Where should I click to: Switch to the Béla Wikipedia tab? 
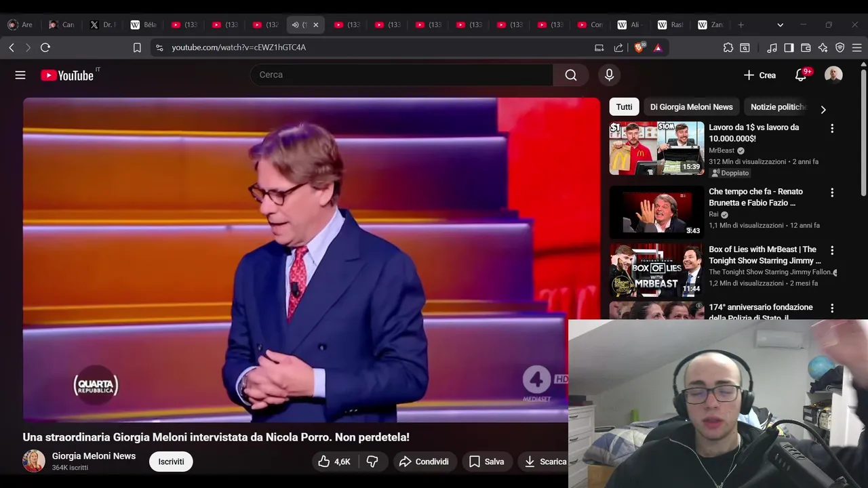144,25
